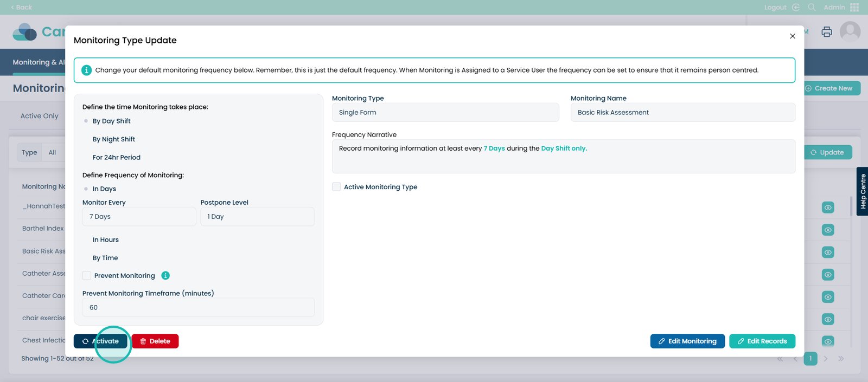Open the Help Centre side tab

(862, 191)
